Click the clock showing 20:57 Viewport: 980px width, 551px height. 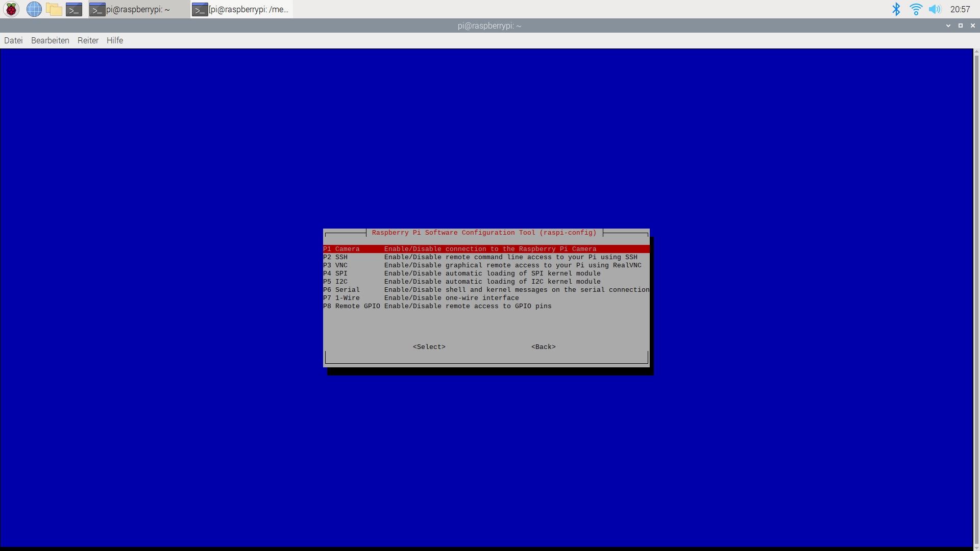point(960,9)
